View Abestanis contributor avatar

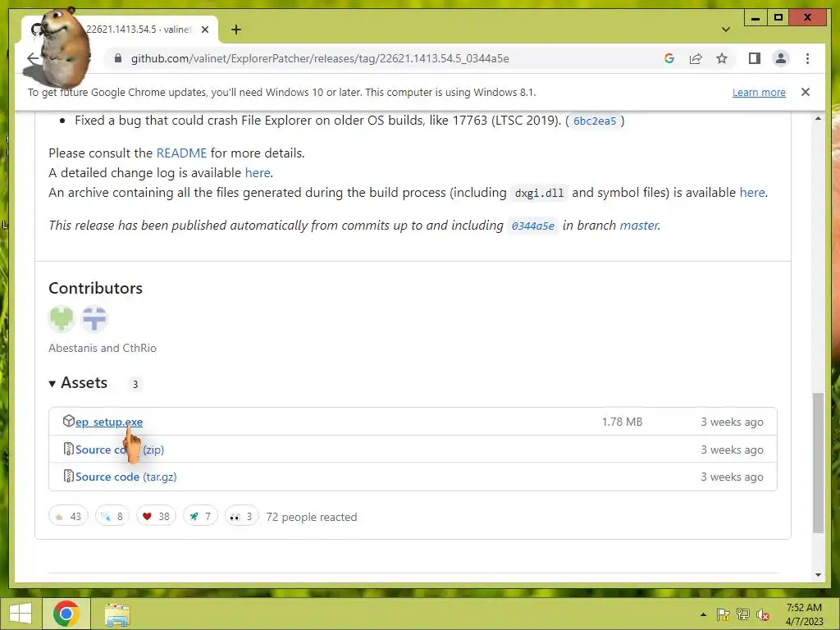pyautogui.click(x=61, y=319)
